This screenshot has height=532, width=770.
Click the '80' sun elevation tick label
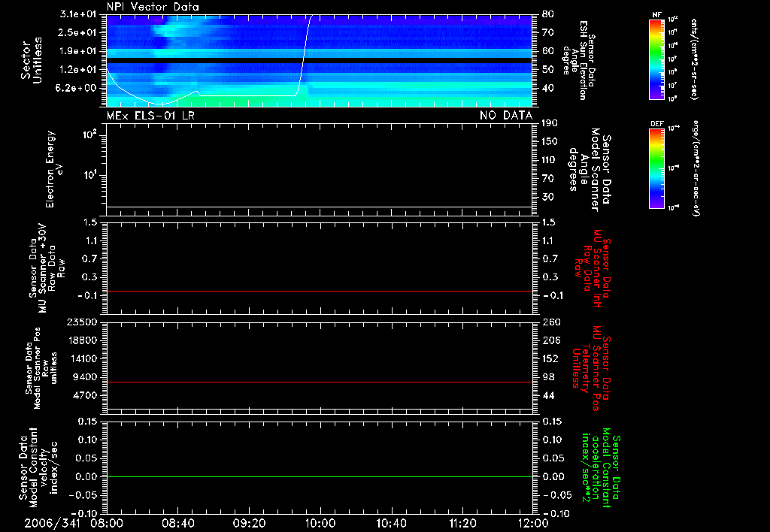(548, 14)
